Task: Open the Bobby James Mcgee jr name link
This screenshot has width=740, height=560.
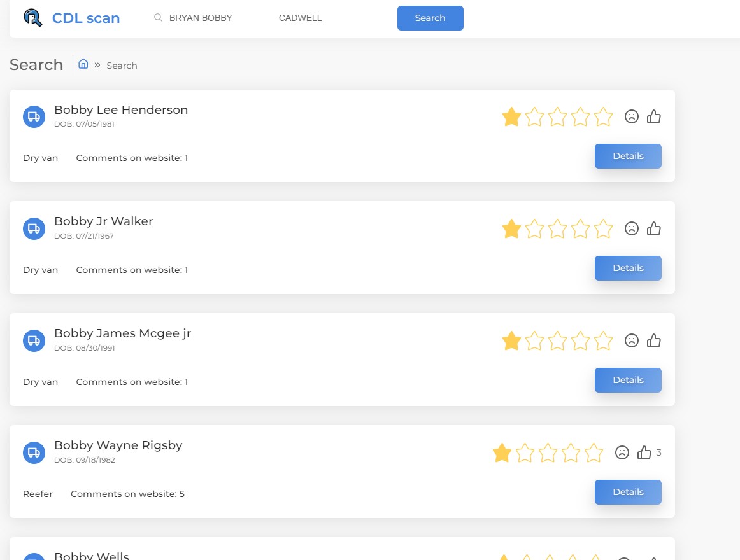Action: click(122, 333)
